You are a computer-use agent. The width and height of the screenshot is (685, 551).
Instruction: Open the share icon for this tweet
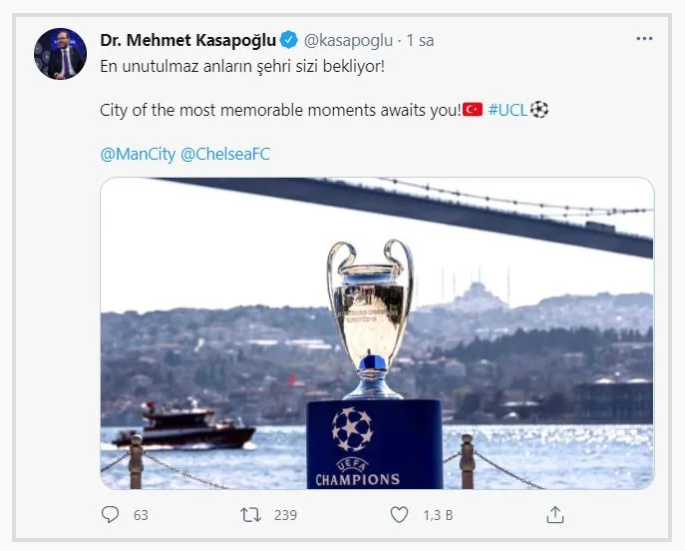555,515
